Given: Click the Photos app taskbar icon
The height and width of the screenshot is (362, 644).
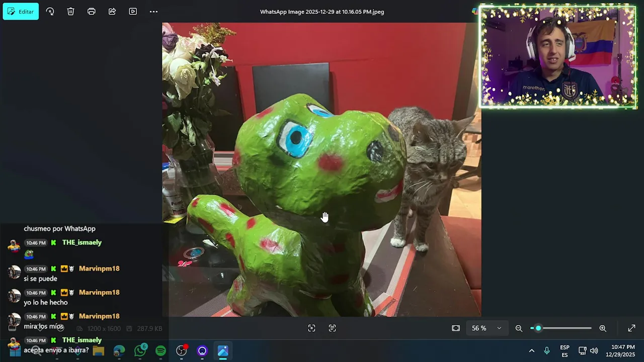Looking at the screenshot, I should tap(223, 350).
